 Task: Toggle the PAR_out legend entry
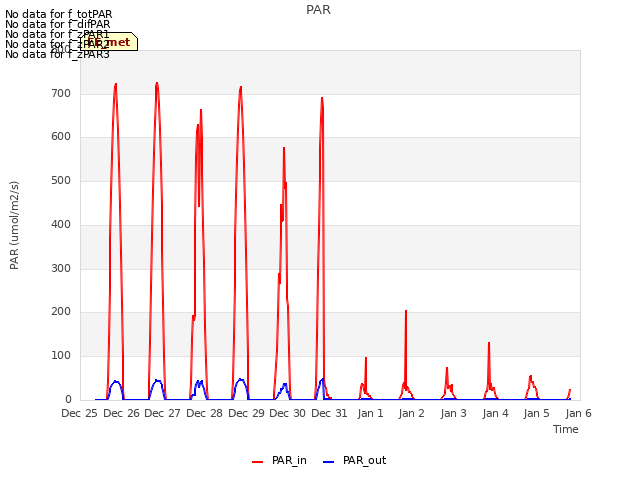(x=354, y=460)
